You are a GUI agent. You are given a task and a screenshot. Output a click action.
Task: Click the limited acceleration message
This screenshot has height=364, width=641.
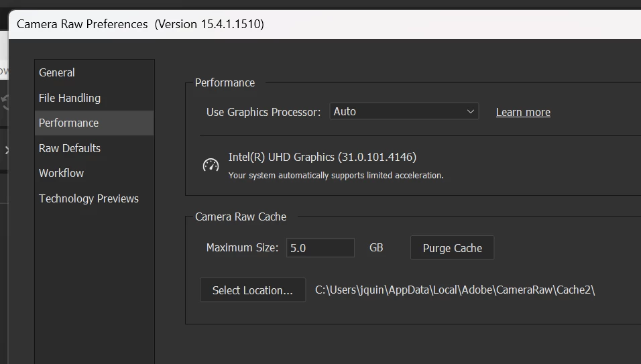coord(336,176)
